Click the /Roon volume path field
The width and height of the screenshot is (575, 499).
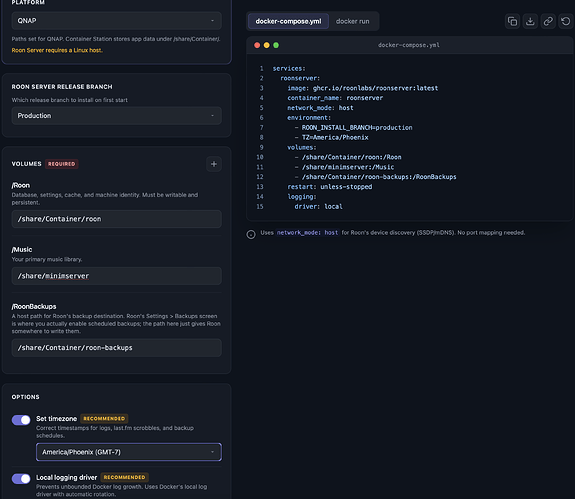point(117,219)
